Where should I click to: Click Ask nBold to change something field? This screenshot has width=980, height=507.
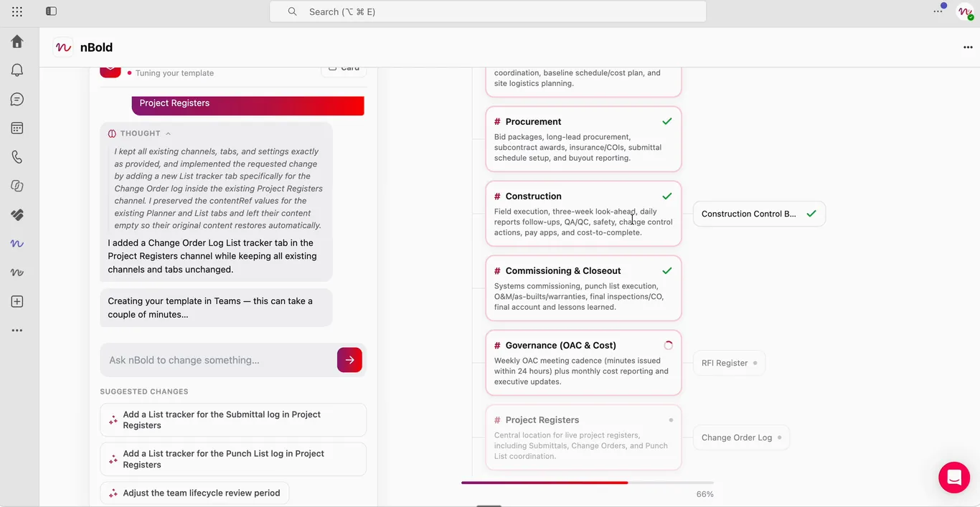tap(218, 360)
